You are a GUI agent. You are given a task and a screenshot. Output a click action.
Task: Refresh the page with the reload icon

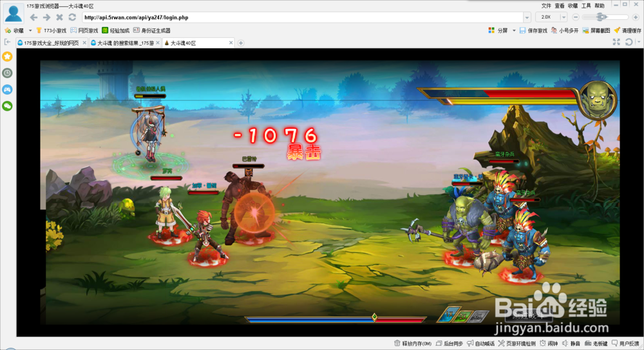[x=72, y=17]
